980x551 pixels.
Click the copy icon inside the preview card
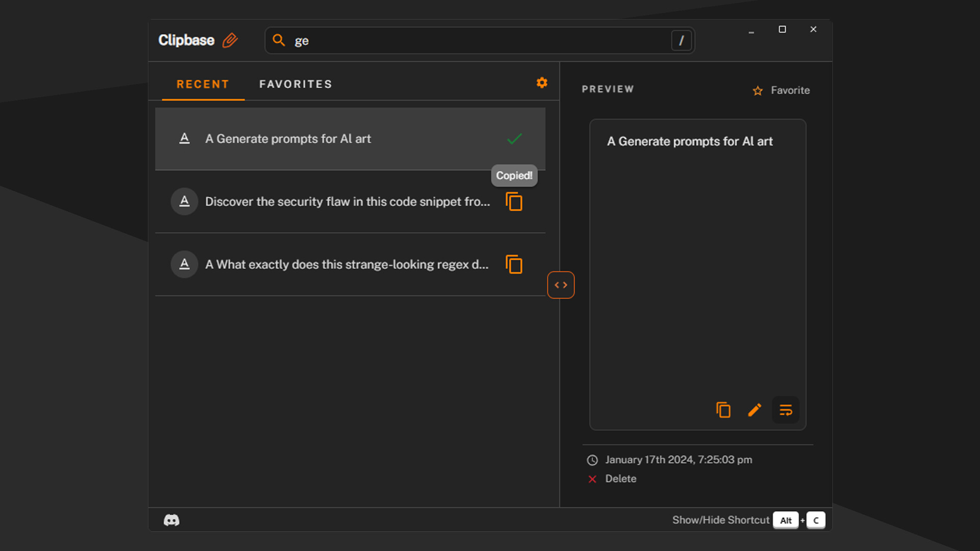(723, 410)
